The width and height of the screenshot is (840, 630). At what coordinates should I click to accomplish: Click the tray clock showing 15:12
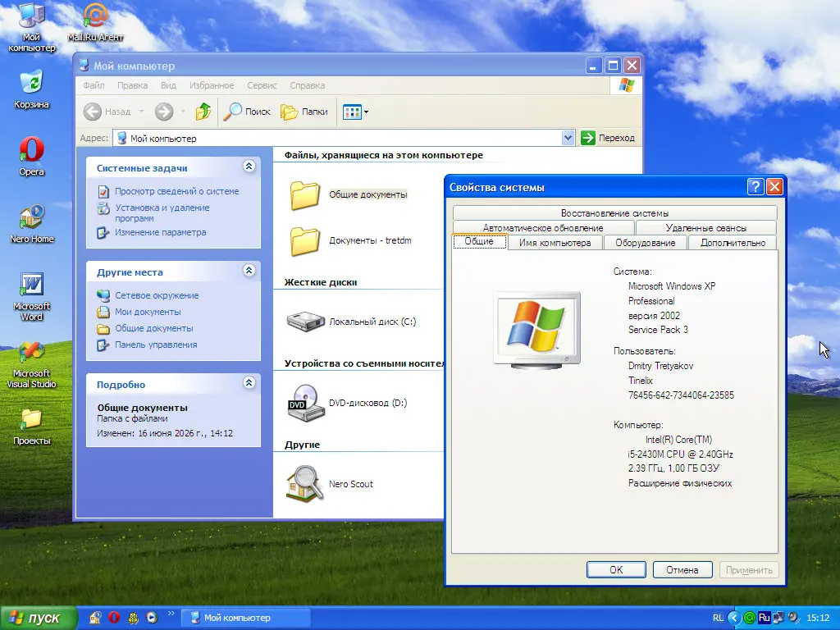click(818, 618)
